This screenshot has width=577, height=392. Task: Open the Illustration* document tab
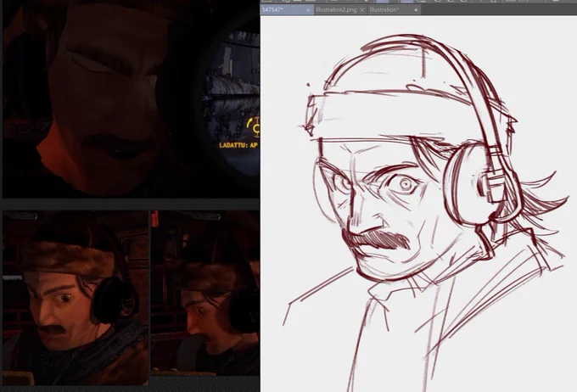coord(394,10)
